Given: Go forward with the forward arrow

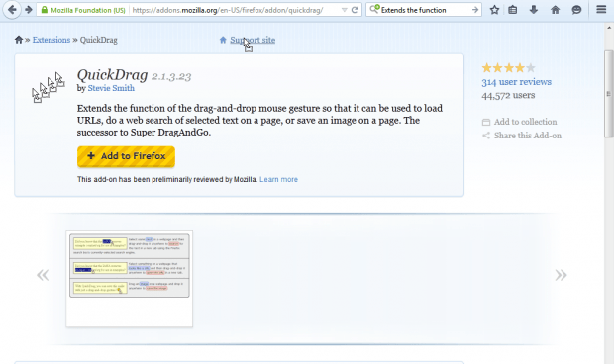Looking at the screenshot, I should (x=28, y=10).
